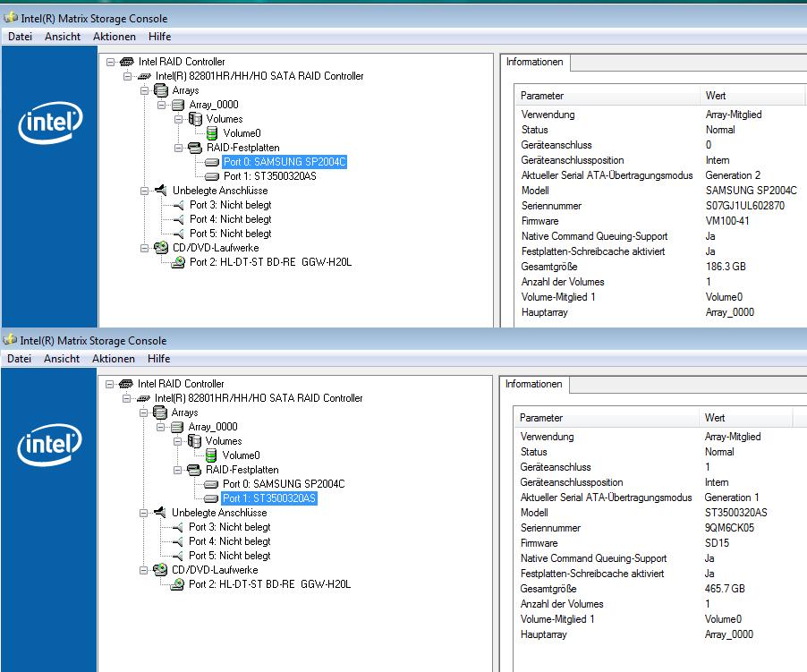This screenshot has height=672, width=807.
Task: Collapse CD/DVD-Laufwerke node in lower window
Action: (143, 570)
